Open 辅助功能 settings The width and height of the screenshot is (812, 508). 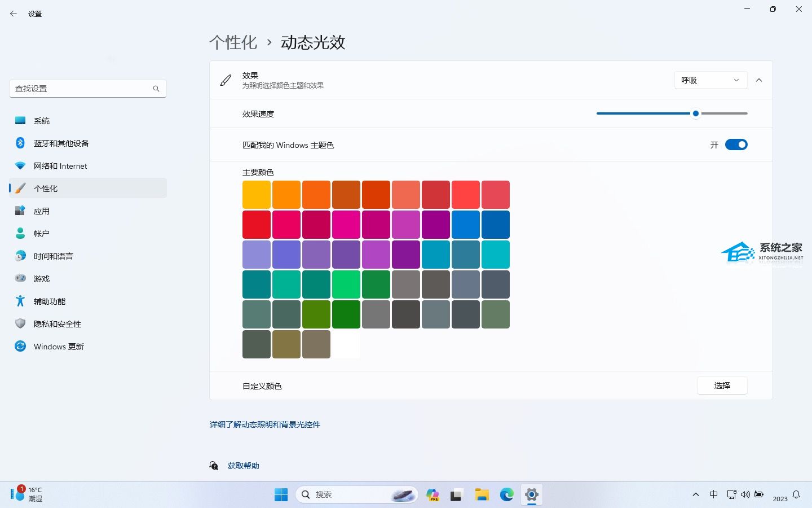[x=48, y=301]
